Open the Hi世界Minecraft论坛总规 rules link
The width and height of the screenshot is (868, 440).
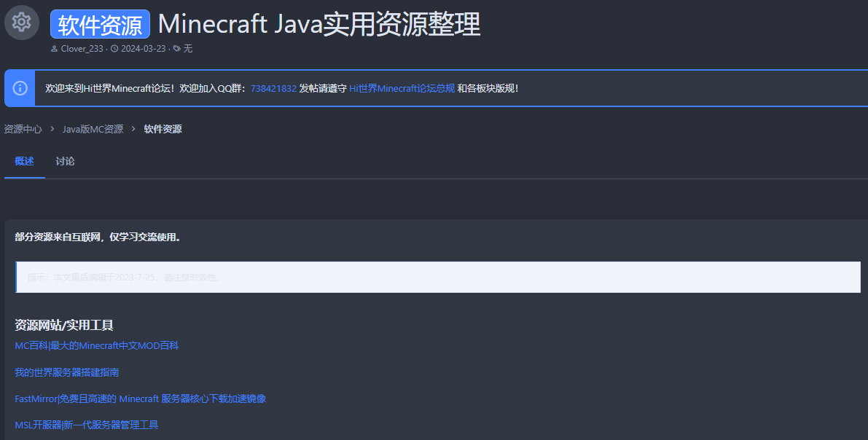[401, 87]
